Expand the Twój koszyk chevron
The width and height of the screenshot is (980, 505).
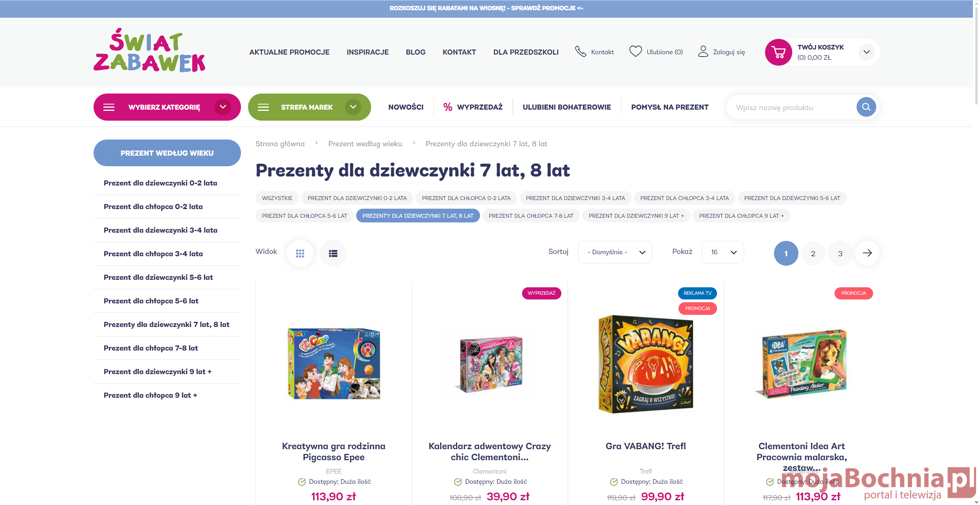866,52
